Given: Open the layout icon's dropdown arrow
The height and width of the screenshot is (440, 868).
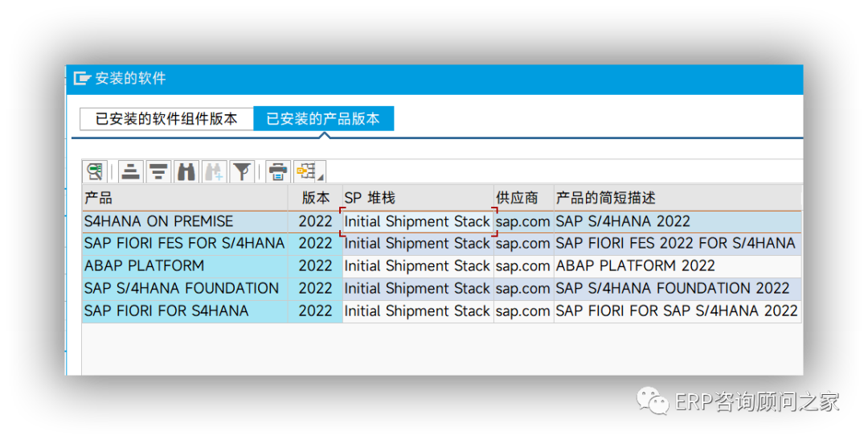Looking at the screenshot, I should click(x=321, y=177).
